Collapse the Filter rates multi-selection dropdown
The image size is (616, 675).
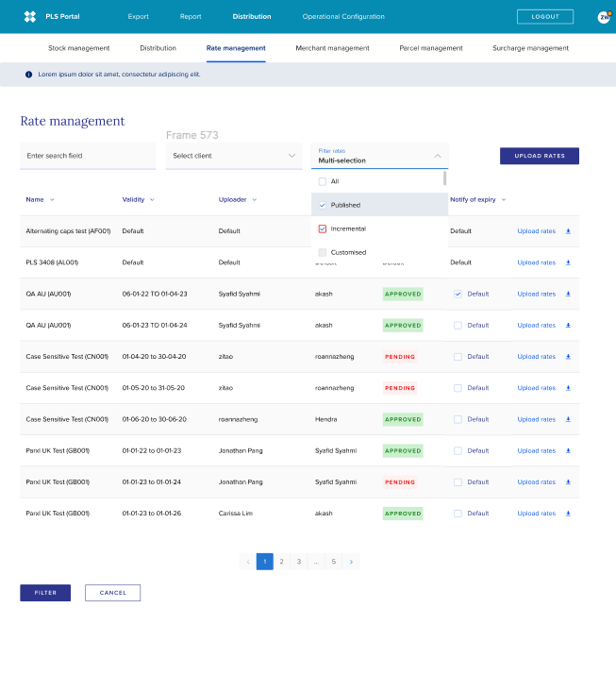pyautogui.click(x=437, y=156)
